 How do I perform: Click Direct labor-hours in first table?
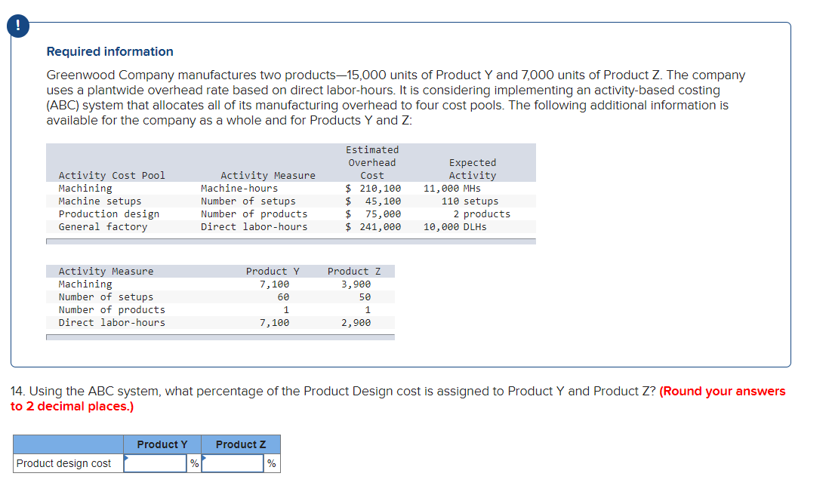pos(254,226)
